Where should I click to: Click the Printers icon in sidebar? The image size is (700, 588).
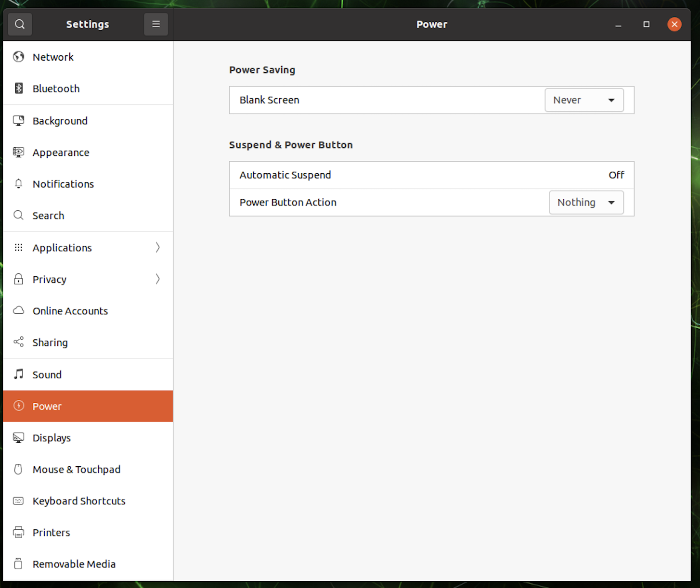coord(19,532)
